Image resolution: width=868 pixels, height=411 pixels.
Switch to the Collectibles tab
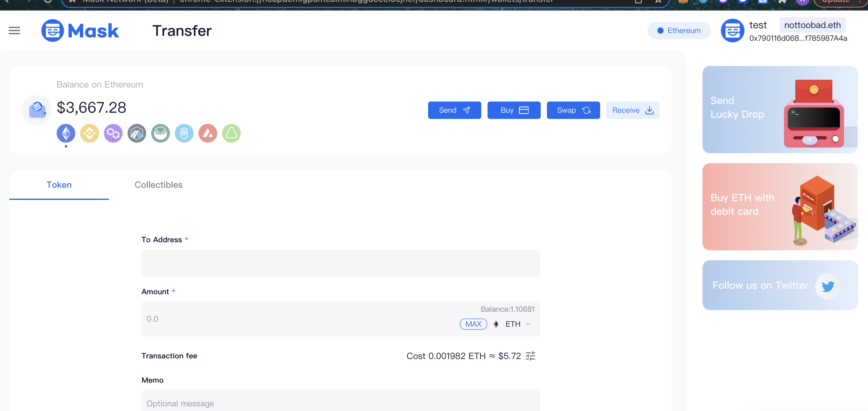[158, 185]
